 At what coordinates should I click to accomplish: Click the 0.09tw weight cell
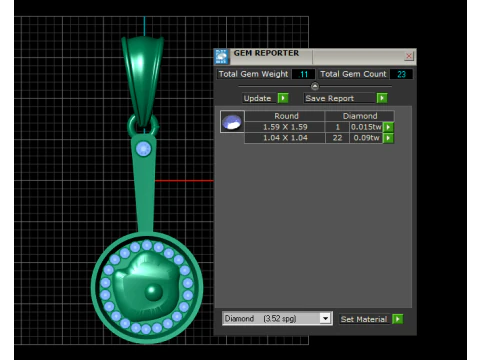coord(366,138)
